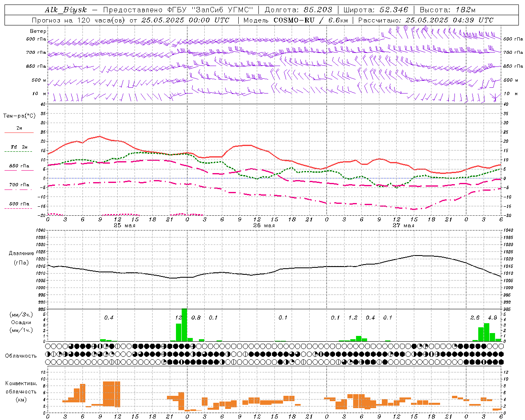Viewport: 525px width, 420px height.
Task: Click the 'Модель COSMO-RU / 6.6км' model label
Action: pos(295,20)
